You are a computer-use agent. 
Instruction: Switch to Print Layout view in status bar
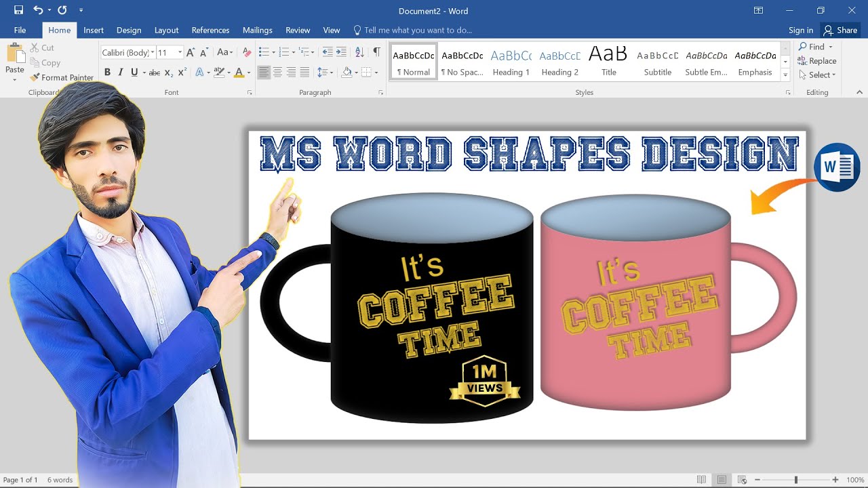click(x=722, y=480)
